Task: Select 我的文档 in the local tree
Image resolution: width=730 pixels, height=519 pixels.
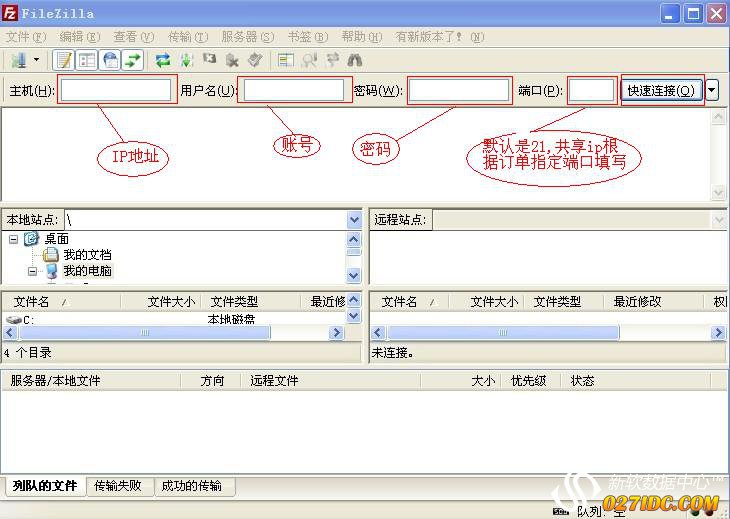Action: coord(88,255)
